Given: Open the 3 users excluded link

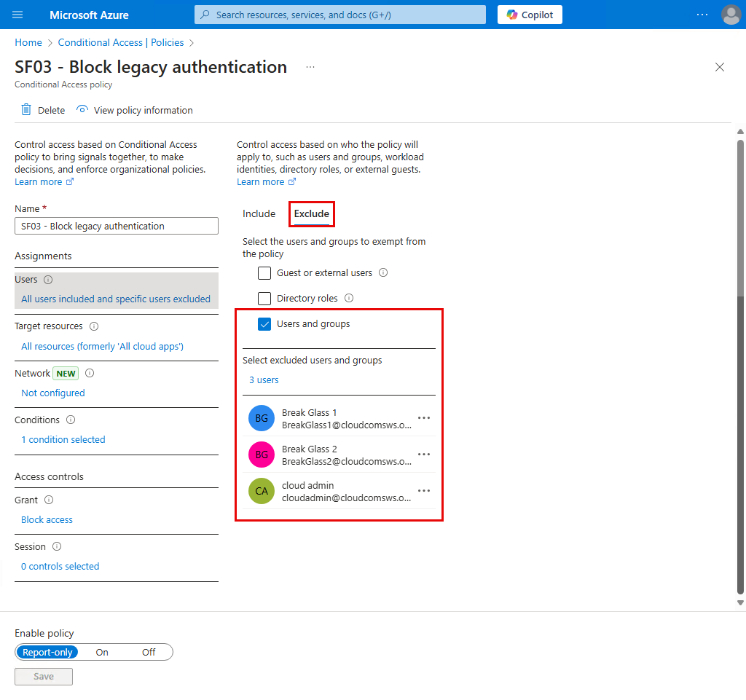Looking at the screenshot, I should tap(264, 380).
